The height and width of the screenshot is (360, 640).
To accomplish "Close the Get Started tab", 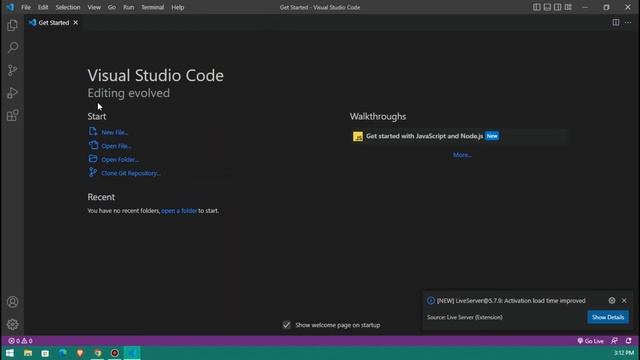I will coord(76,23).
